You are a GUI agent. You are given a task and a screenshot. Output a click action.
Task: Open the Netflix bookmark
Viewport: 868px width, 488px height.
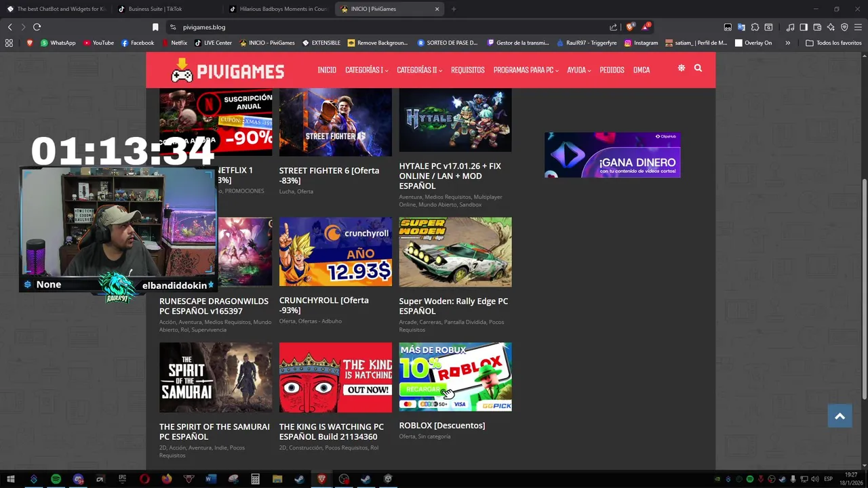pyautogui.click(x=174, y=43)
